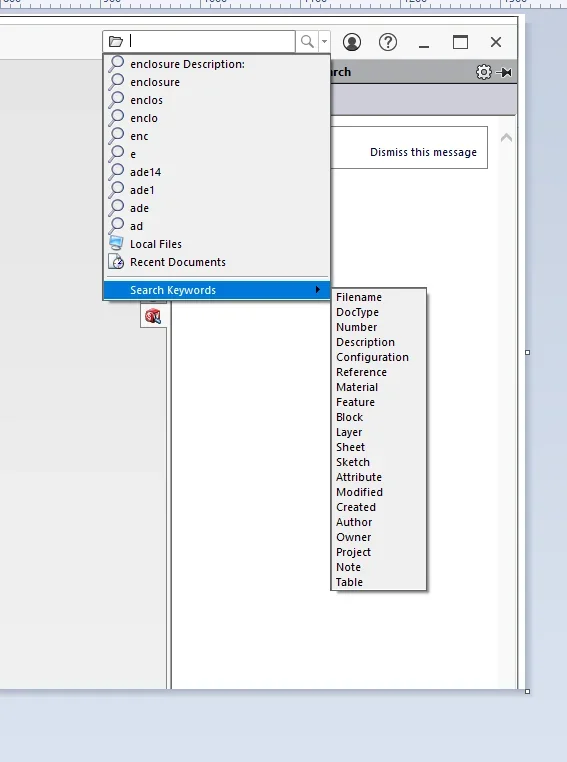The width and height of the screenshot is (567, 762).
Task: Click inside the search text field
Action: click(x=211, y=42)
